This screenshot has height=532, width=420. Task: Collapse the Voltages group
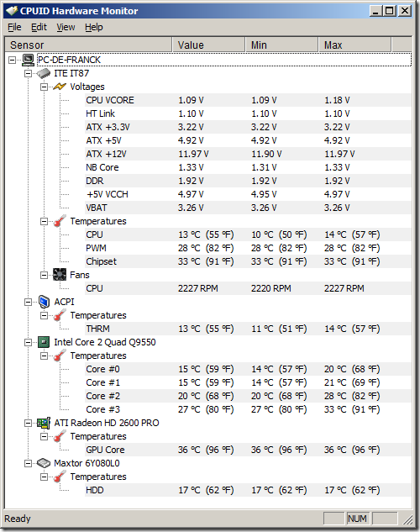click(44, 87)
